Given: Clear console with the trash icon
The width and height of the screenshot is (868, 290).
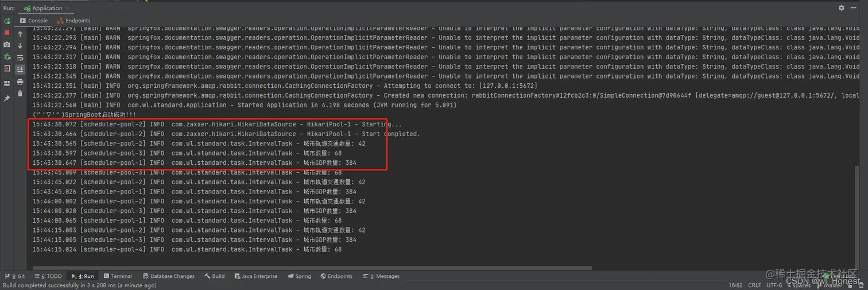Looking at the screenshot, I should pyautogui.click(x=20, y=93).
